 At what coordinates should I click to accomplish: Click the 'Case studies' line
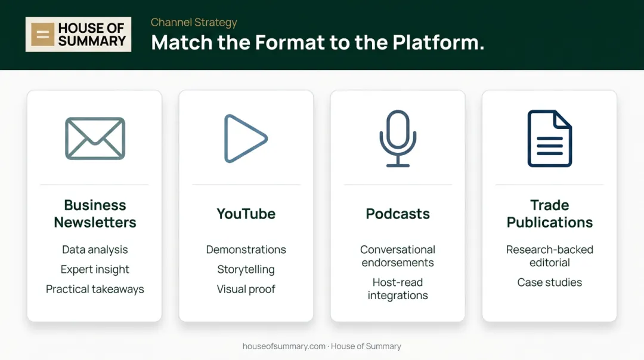point(550,282)
